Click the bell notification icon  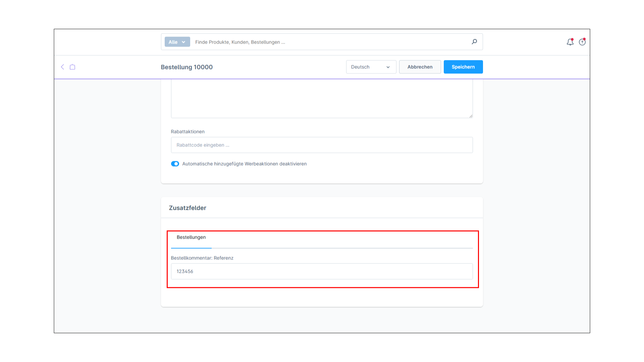[570, 42]
